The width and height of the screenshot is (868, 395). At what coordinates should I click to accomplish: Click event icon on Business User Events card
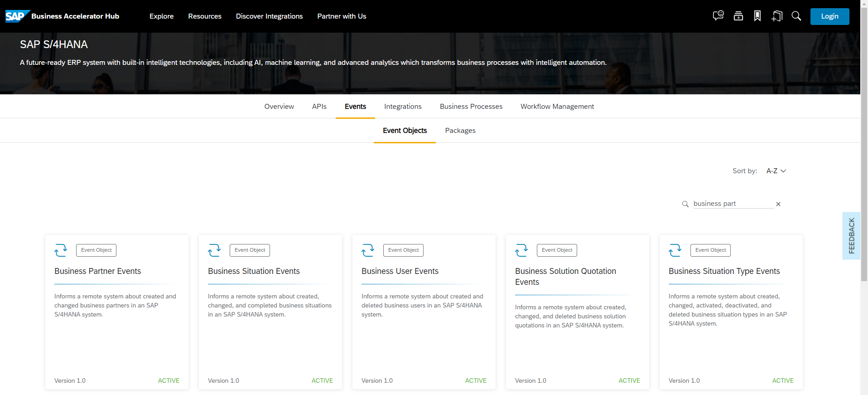coord(368,250)
